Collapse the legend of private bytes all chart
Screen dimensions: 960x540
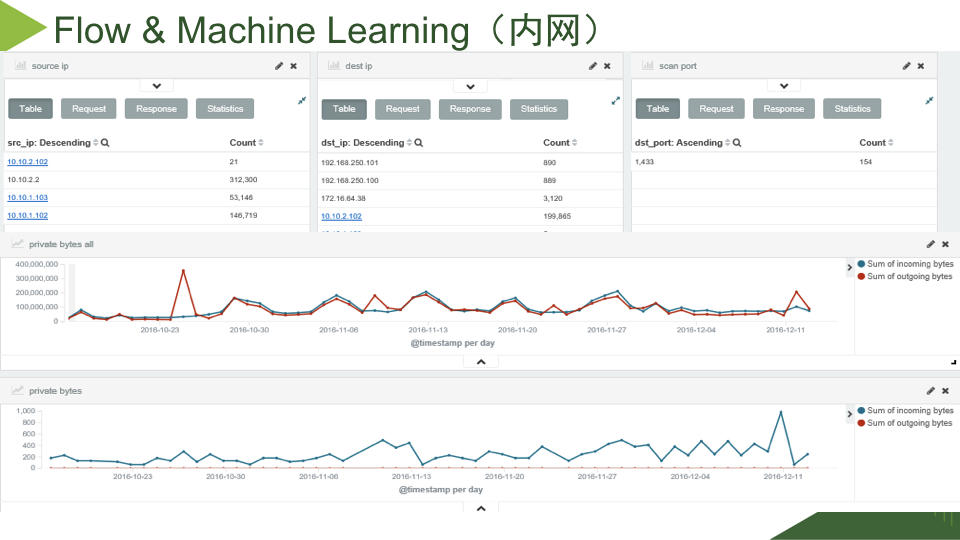point(849,268)
